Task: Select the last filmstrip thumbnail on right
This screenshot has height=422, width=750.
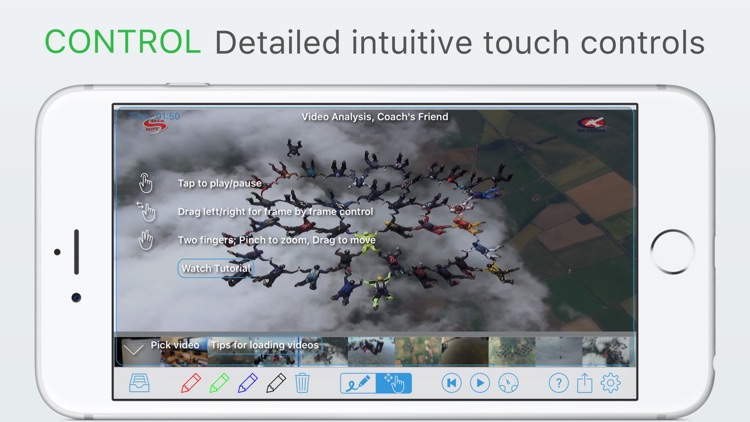Action: [x=608, y=352]
